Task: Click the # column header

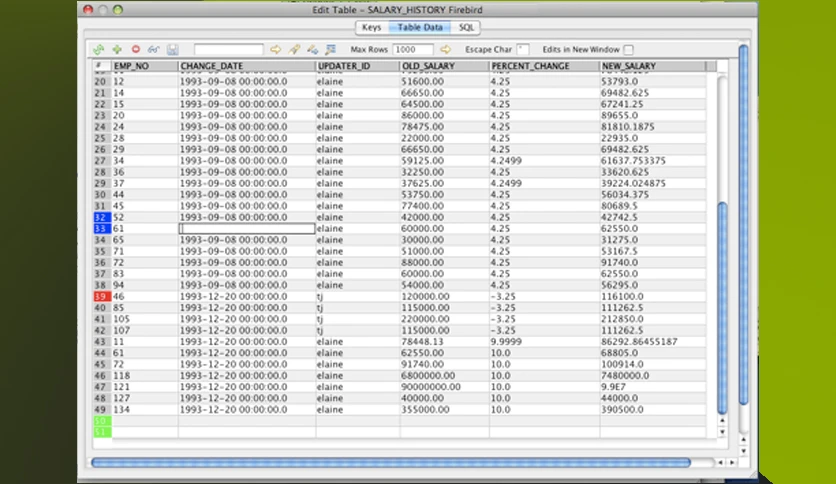Action: [x=101, y=66]
